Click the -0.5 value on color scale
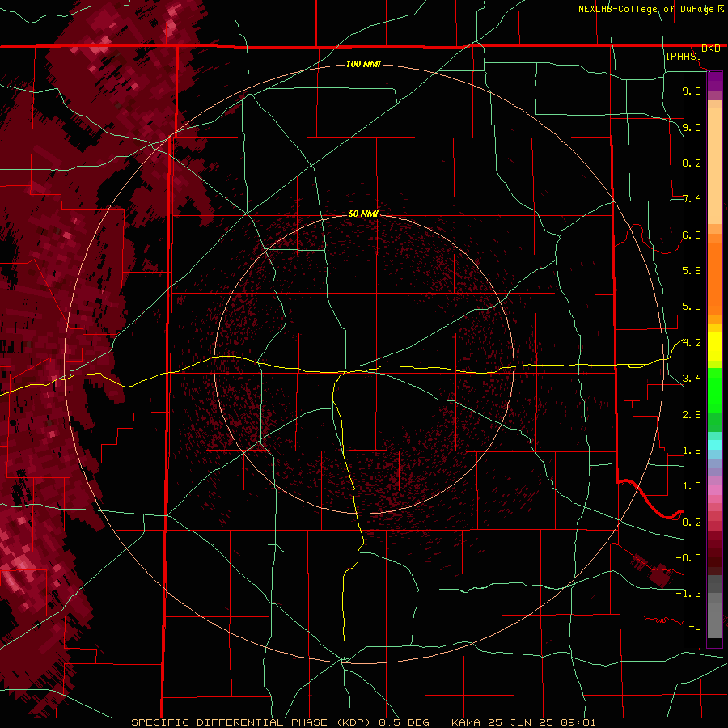The height and width of the screenshot is (728, 728). (688, 558)
